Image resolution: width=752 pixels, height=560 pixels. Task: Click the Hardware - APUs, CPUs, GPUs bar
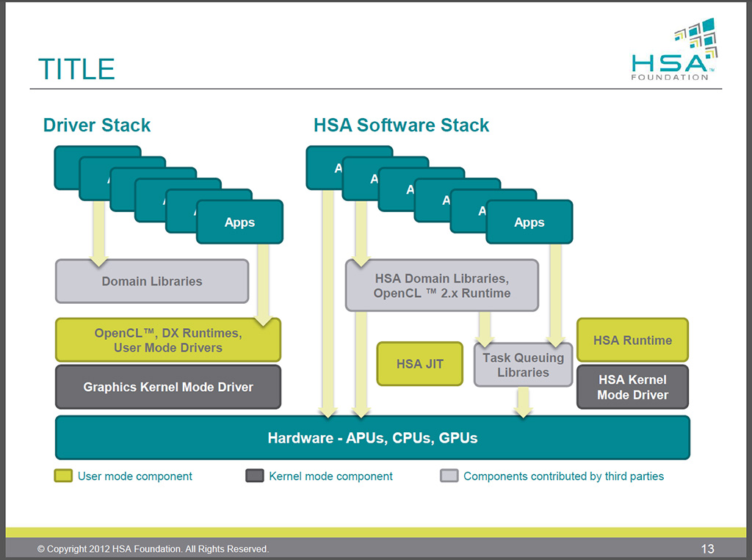(372, 438)
